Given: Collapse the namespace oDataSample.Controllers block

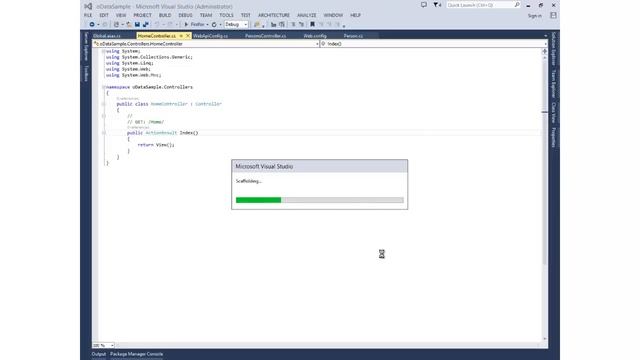Looking at the screenshot, I should tap(104, 87).
